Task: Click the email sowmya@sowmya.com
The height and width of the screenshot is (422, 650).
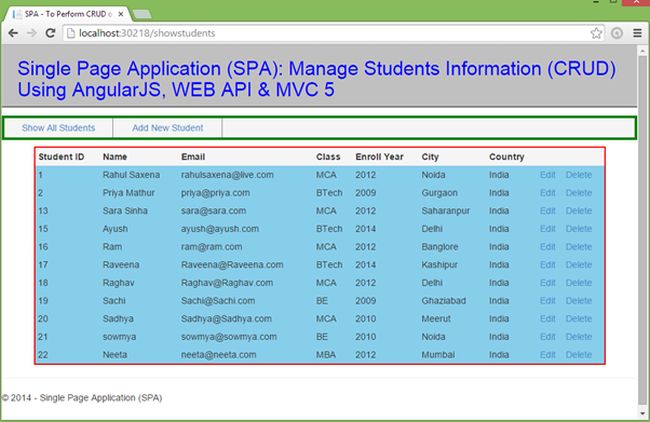Action: [x=229, y=337]
